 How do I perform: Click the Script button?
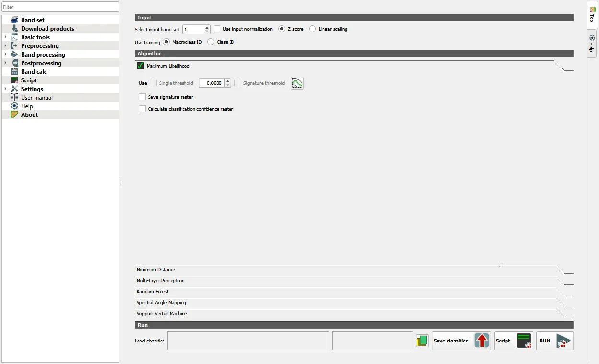(514, 341)
